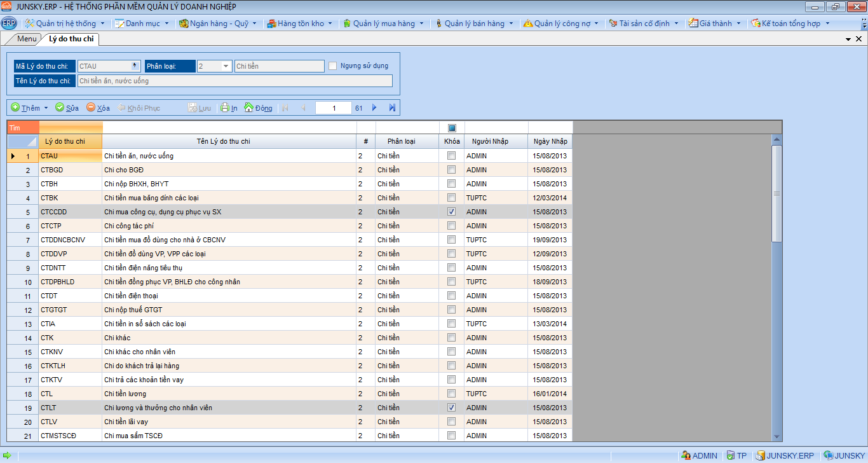This screenshot has width=868, height=463.
Task: Click the Đóng home icon
Action: click(x=249, y=107)
